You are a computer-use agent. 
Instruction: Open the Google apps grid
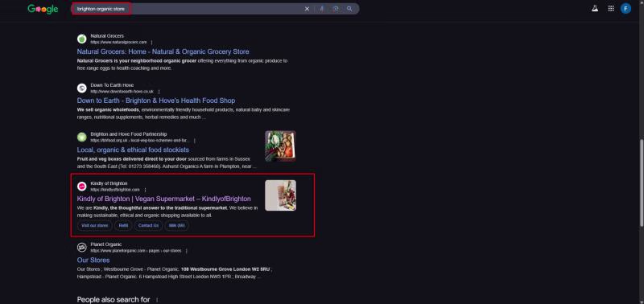611,9
